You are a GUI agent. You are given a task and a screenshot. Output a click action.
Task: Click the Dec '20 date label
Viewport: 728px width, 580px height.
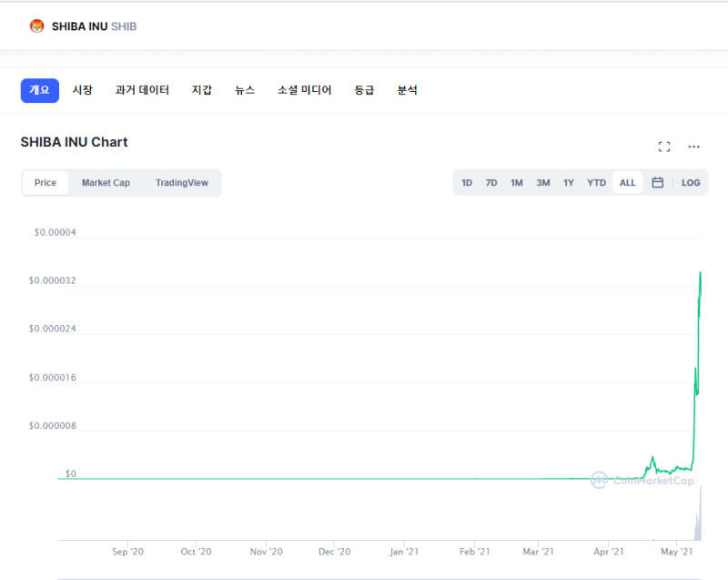(334, 552)
